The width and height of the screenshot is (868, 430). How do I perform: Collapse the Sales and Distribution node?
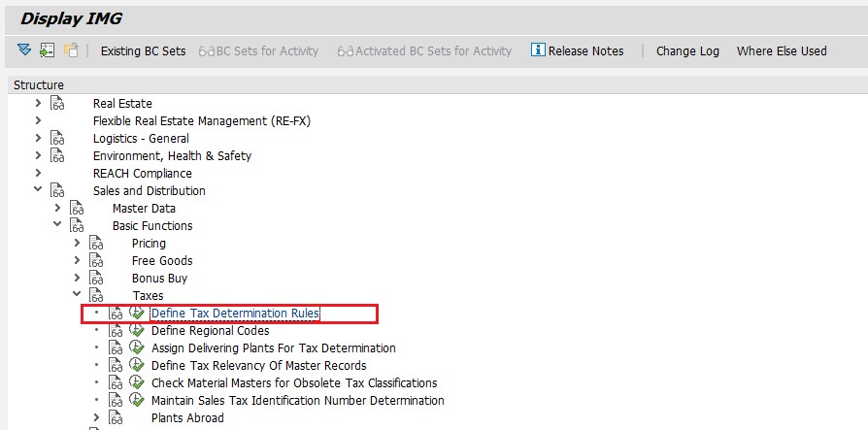[x=38, y=191]
